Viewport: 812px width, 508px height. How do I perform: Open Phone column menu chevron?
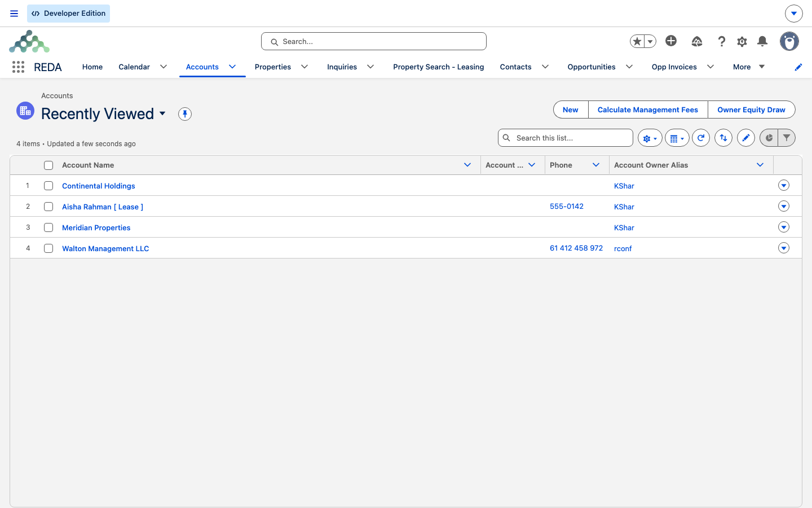coord(596,165)
